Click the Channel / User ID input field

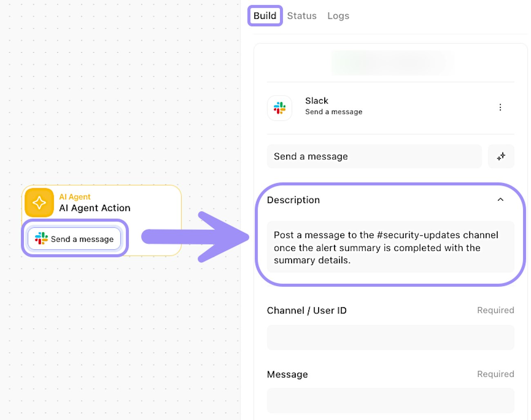coord(390,337)
